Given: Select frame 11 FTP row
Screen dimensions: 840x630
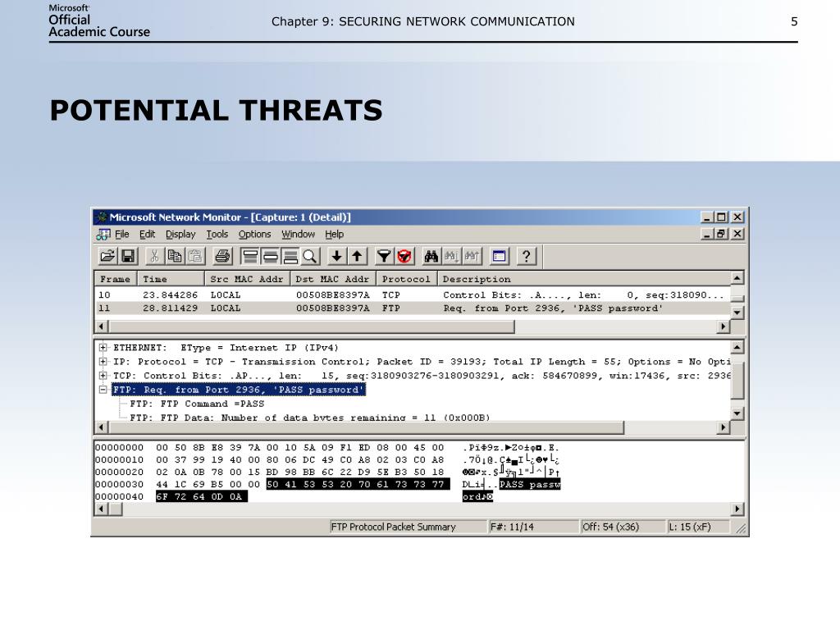Looking at the screenshot, I should [x=413, y=308].
